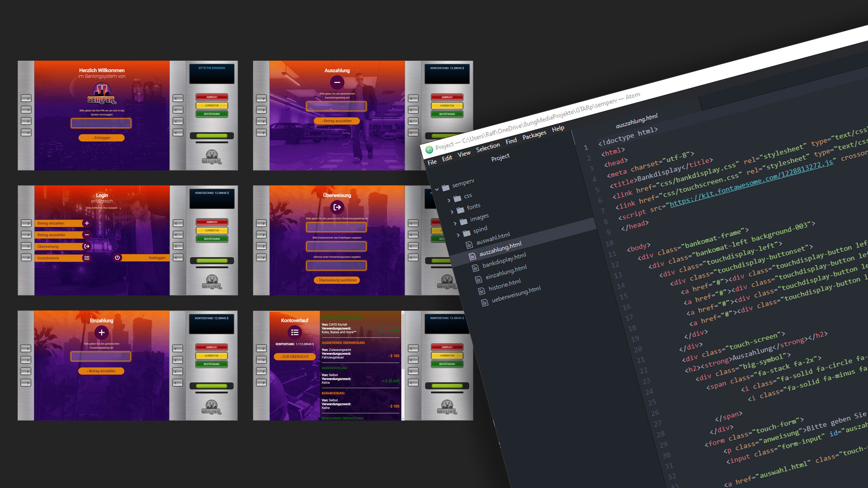Click the folder icon of the images folder
Viewport: 868px width, 488px height.
[463, 222]
